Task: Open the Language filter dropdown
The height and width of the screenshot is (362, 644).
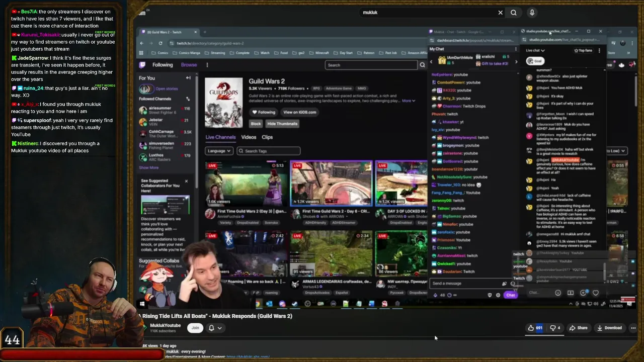Action: pos(219,151)
